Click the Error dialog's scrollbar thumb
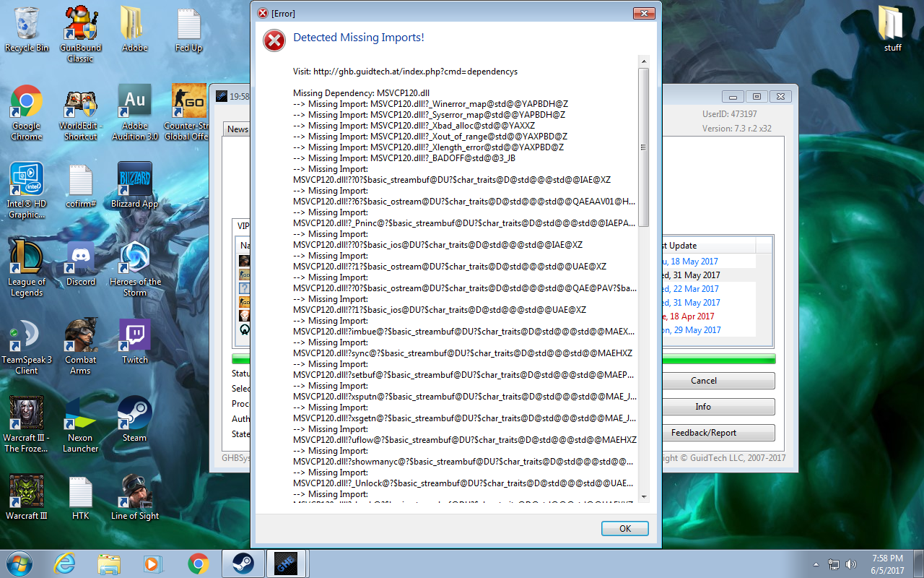Image resolution: width=924 pixels, height=578 pixels. [643, 147]
